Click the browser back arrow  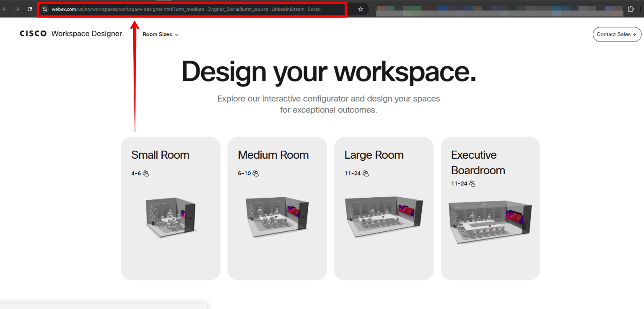click(5, 9)
